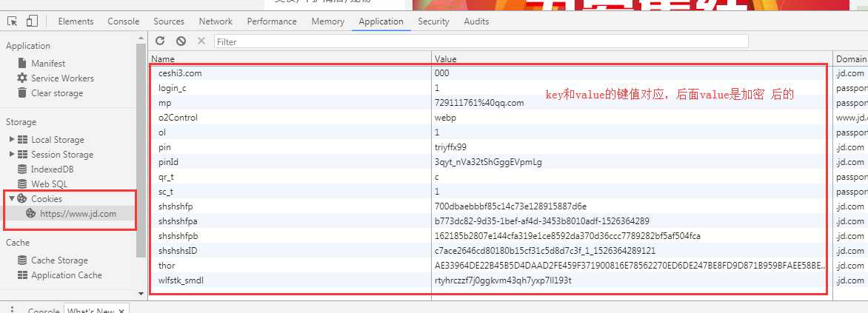The height and width of the screenshot is (313, 868).
Task: Select the Manifest file icon
Action: click(x=22, y=63)
